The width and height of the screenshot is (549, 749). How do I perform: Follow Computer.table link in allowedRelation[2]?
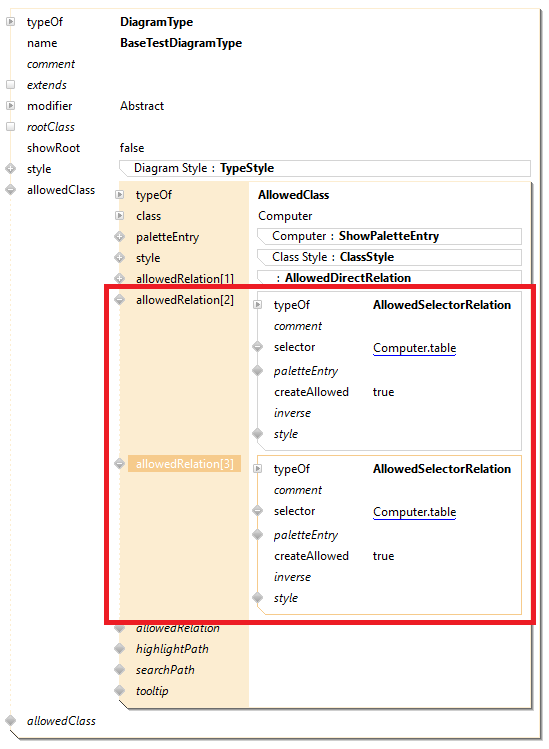point(414,348)
